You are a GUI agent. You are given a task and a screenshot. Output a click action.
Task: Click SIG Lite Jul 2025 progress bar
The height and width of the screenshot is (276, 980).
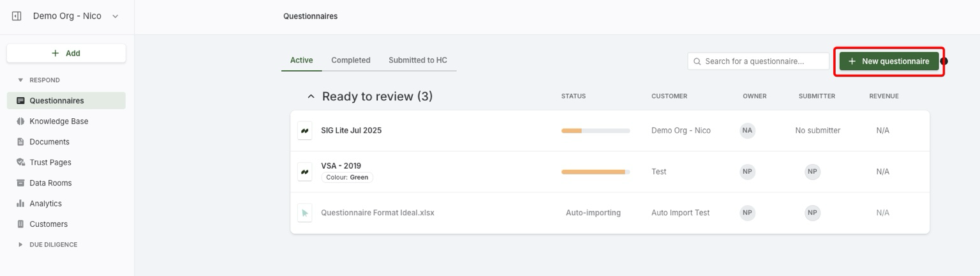[x=595, y=130]
